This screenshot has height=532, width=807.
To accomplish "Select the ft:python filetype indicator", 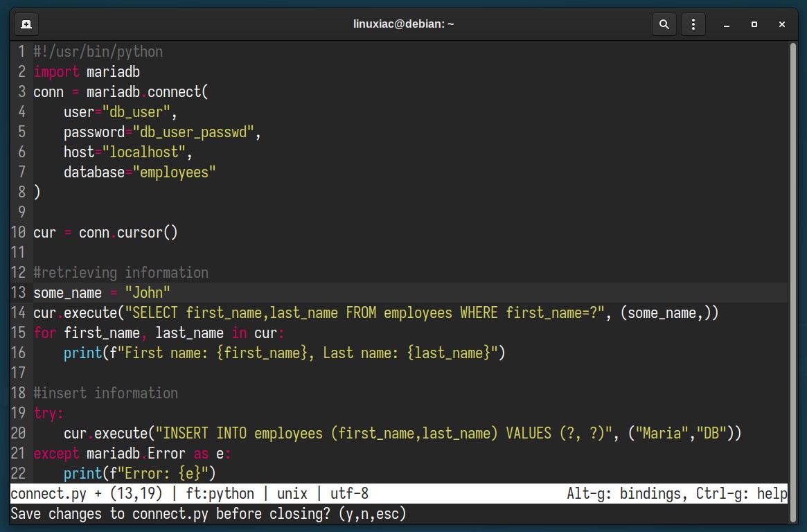I will [222, 494].
